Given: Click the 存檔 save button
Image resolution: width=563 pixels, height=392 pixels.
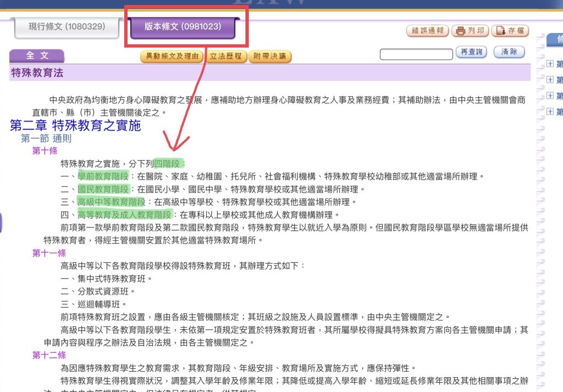Looking at the screenshot, I should pyautogui.click(x=510, y=31).
